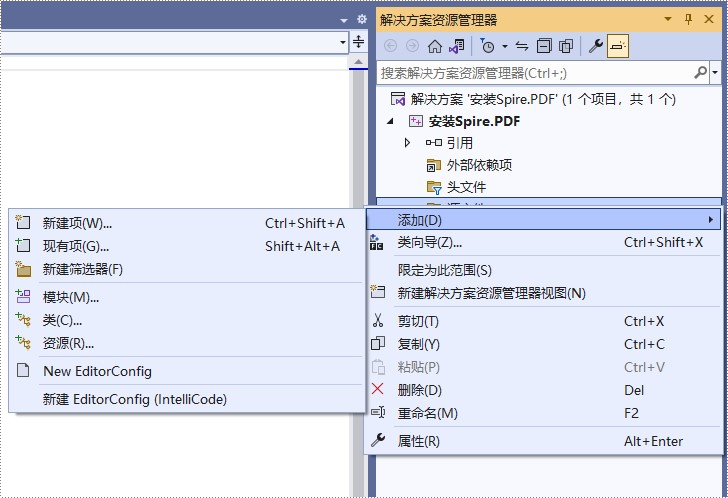Viewport: 728px width, 498px height.
Task: Collapse the 安装Spire.PDF project node
Action: click(x=390, y=122)
